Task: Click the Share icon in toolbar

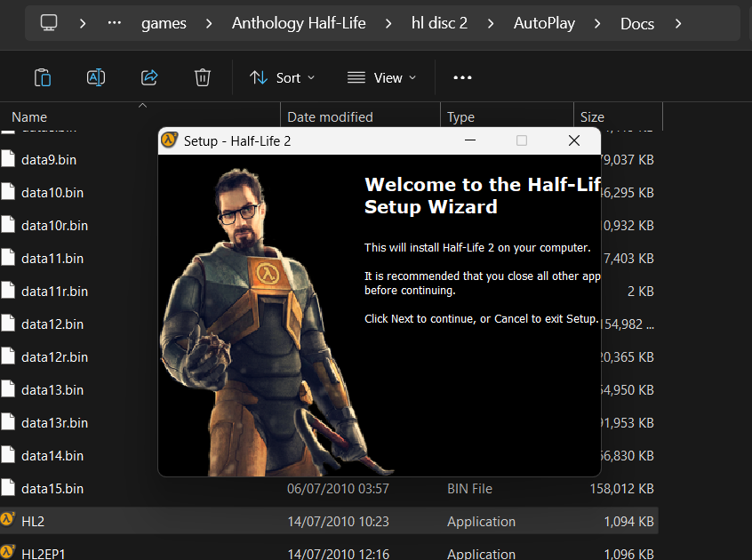Action: pos(149,77)
